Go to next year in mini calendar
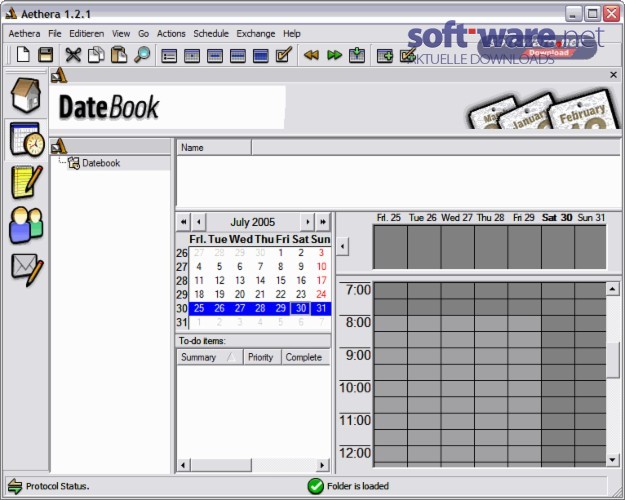 [323, 222]
